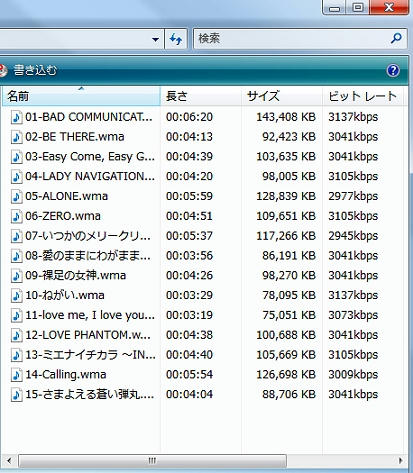Select music icon of 13-ミエナイチカラ
This screenshot has width=413, height=473.
(17, 355)
